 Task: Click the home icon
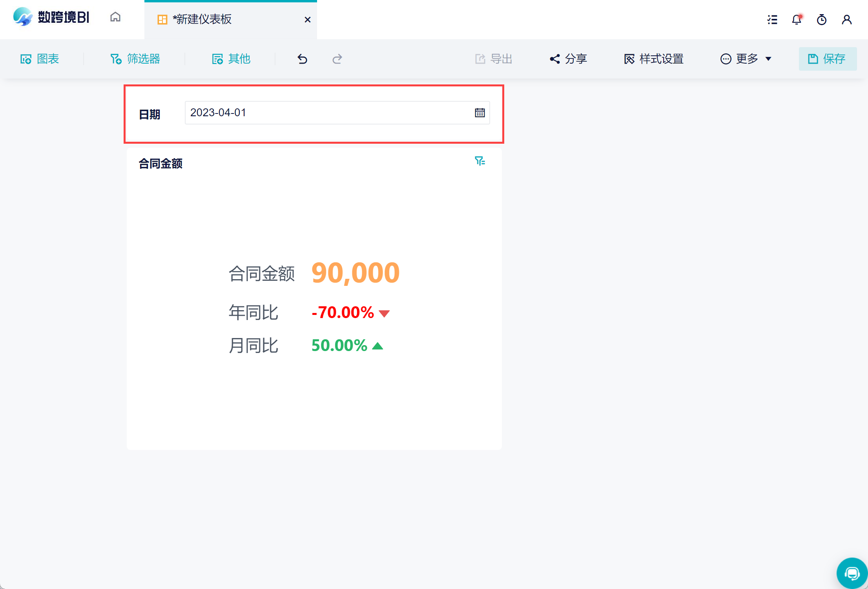tap(115, 17)
